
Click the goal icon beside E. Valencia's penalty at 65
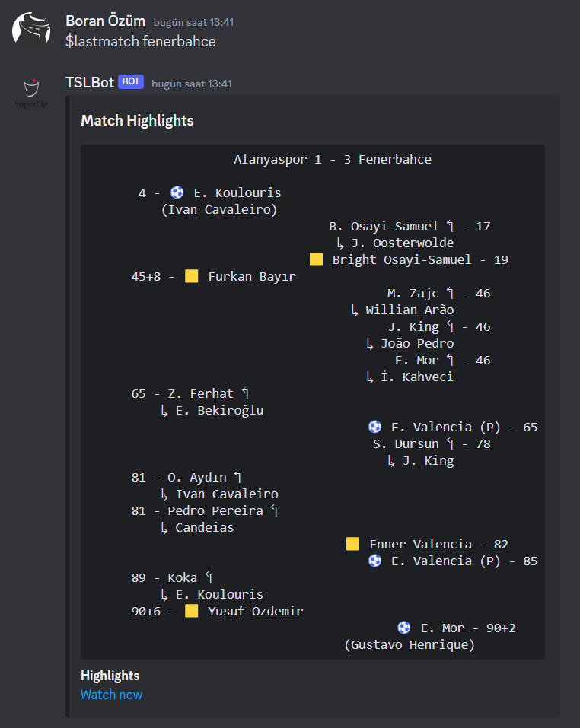374,427
